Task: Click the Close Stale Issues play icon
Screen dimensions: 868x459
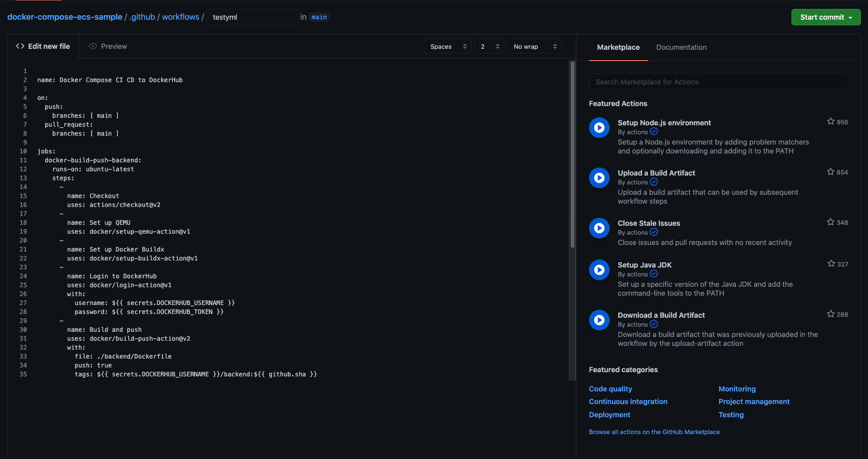Action: click(599, 228)
